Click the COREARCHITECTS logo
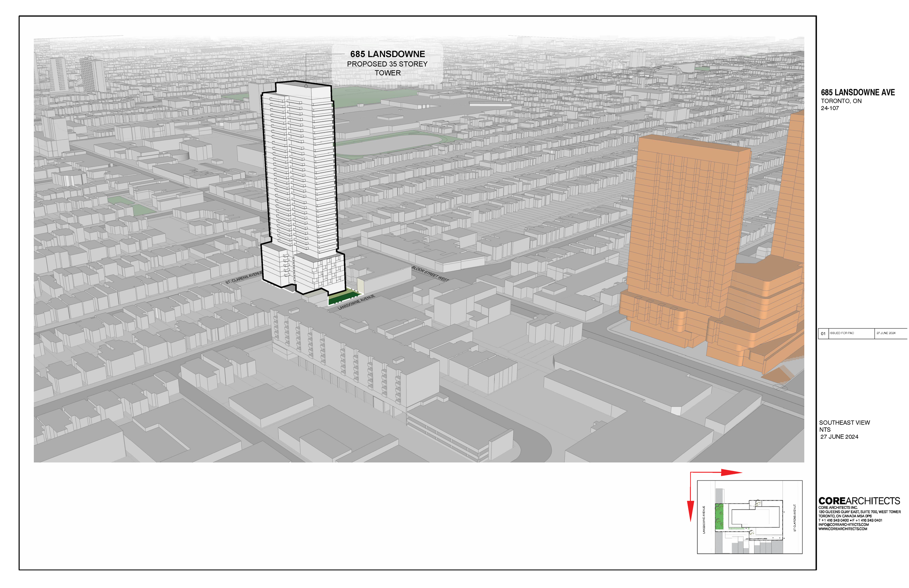Image resolution: width=909 pixels, height=588 pixels. (859, 501)
